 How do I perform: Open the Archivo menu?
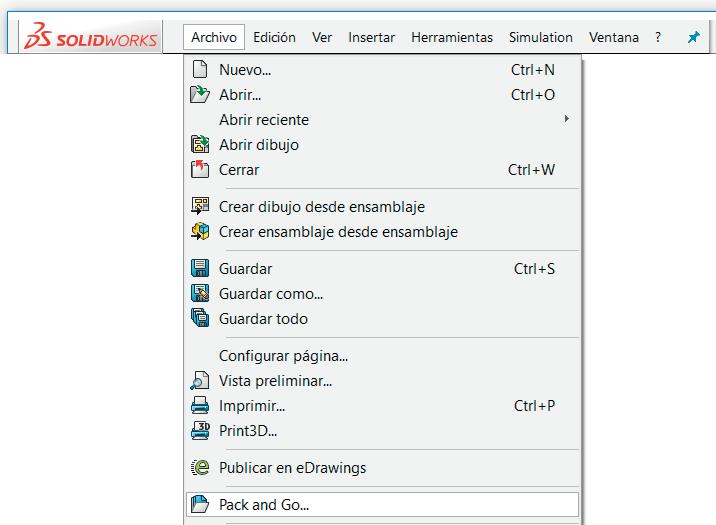coord(214,37)
